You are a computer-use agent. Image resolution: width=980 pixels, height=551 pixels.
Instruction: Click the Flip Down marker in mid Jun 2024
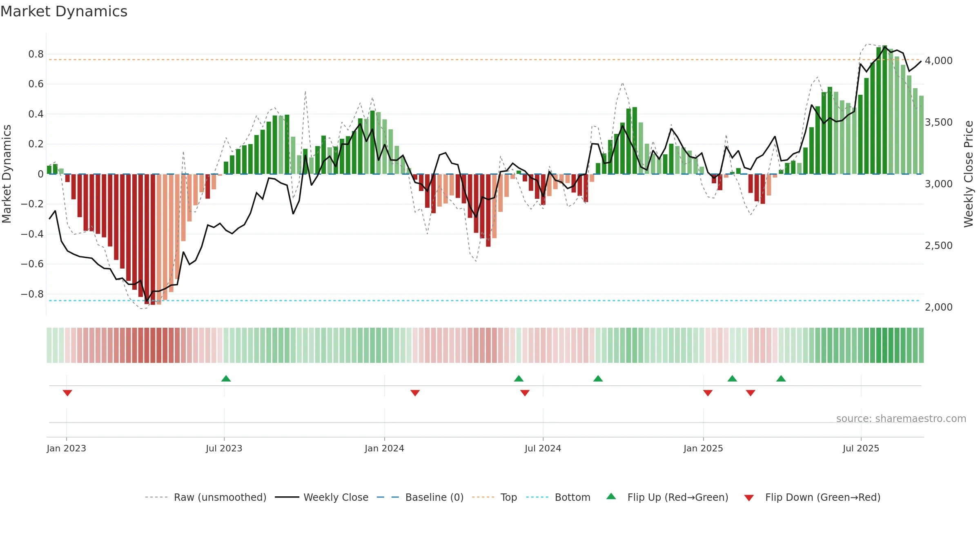[x=525, y=393]
